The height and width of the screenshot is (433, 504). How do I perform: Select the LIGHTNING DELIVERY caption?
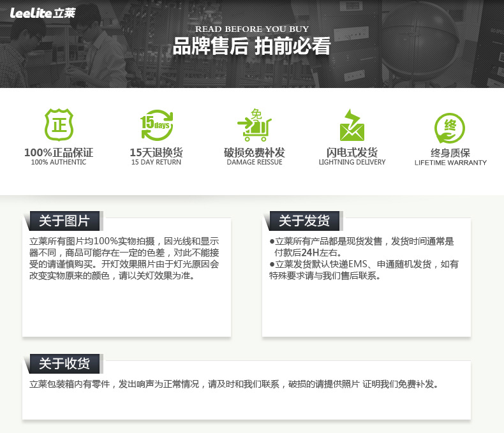tap(352, 162)
